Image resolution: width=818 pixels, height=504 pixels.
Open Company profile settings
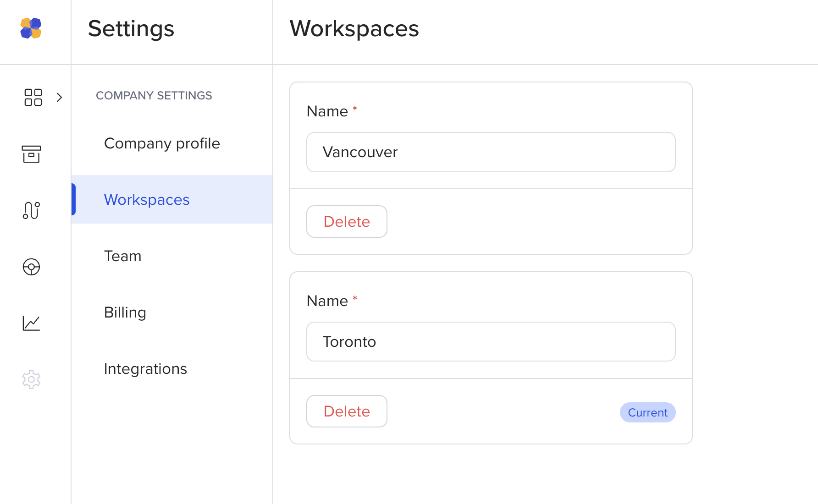pos(162,143)
